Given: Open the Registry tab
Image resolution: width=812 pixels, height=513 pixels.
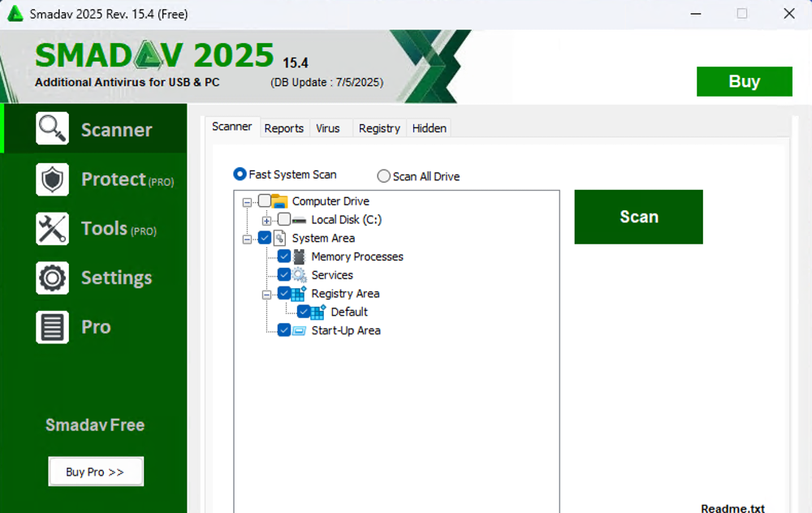Looking at the screenshot, I should pyautogui.click(x=379, y=128).
